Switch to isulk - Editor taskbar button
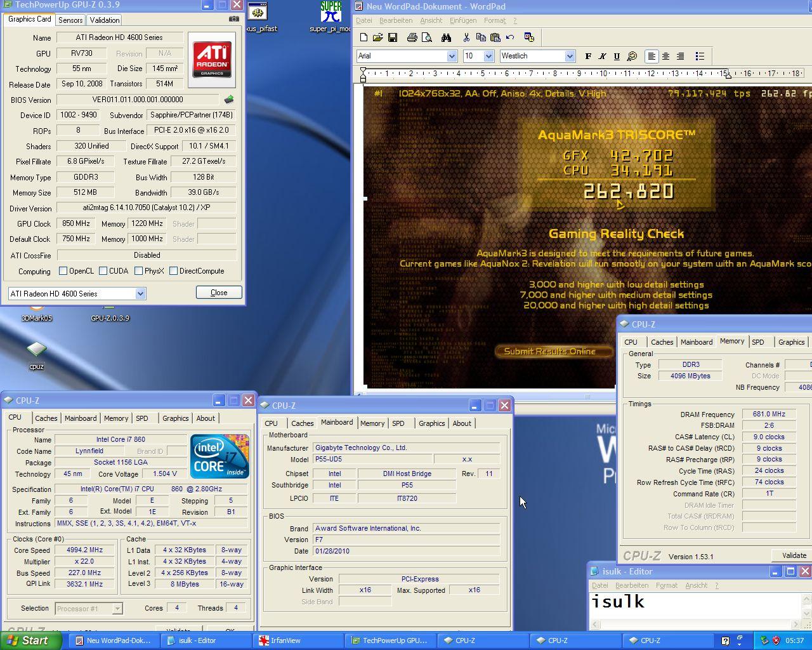 207,640
